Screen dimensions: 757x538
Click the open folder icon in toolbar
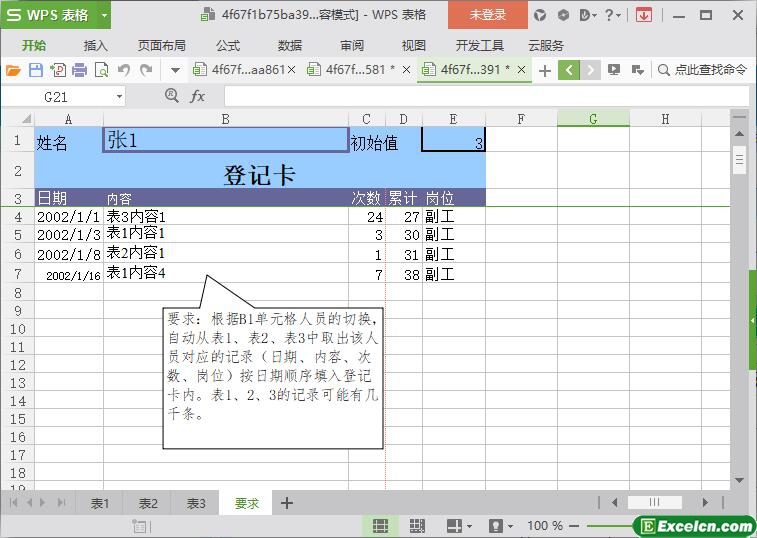point(13,70)
